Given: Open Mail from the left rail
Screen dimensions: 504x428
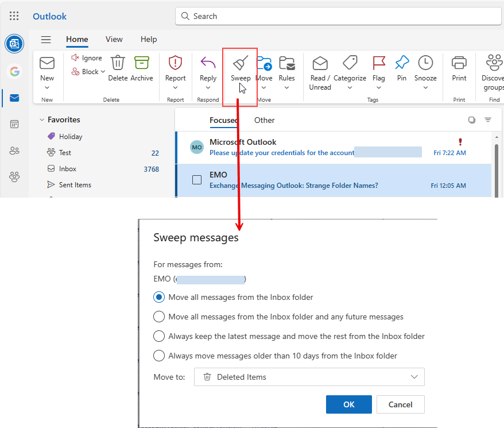Looking at the screenshot, I should tap(14, 98).
